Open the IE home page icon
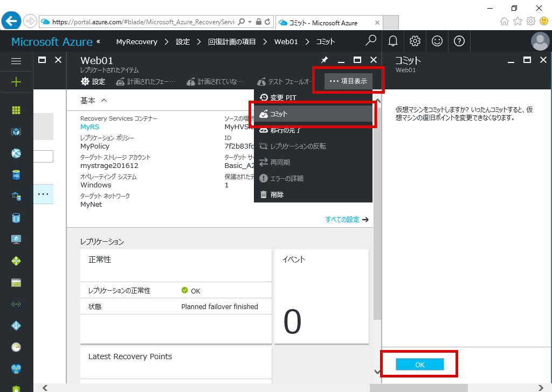Image resolution: width=552 pixels, height=392 pixels. pos(505,22)
